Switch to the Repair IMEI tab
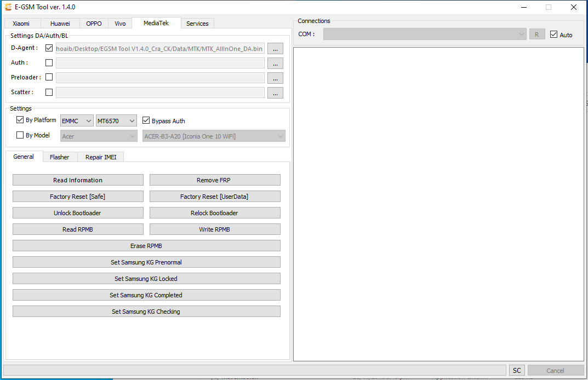This screenshot has width=588, height=380. click(x=100, y=157)
